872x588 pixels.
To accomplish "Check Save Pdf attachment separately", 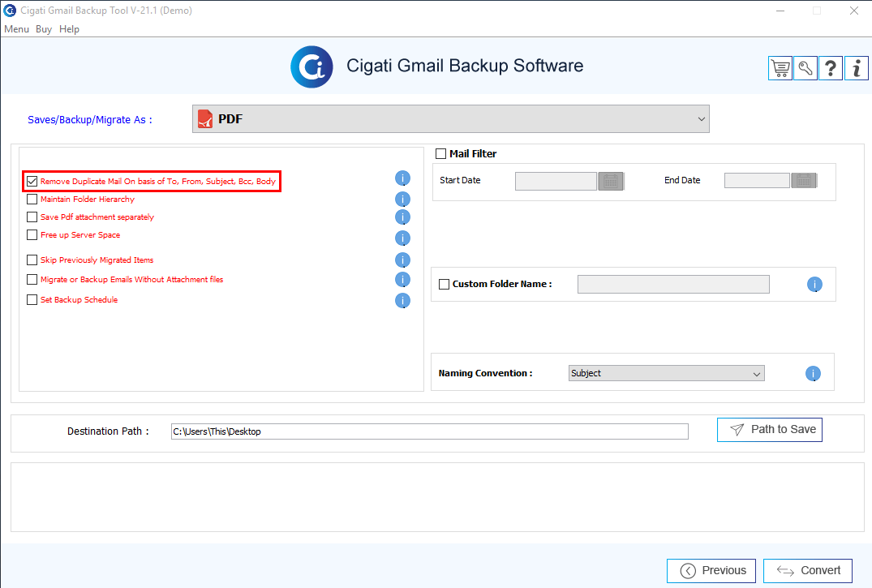I will pos(32,217).
